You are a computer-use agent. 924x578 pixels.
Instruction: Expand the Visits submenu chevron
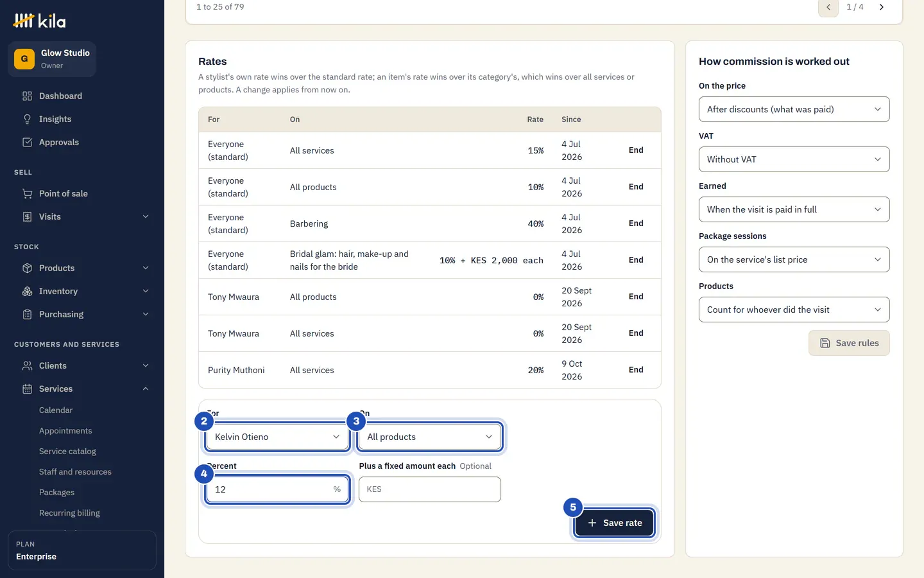(146, 217)
